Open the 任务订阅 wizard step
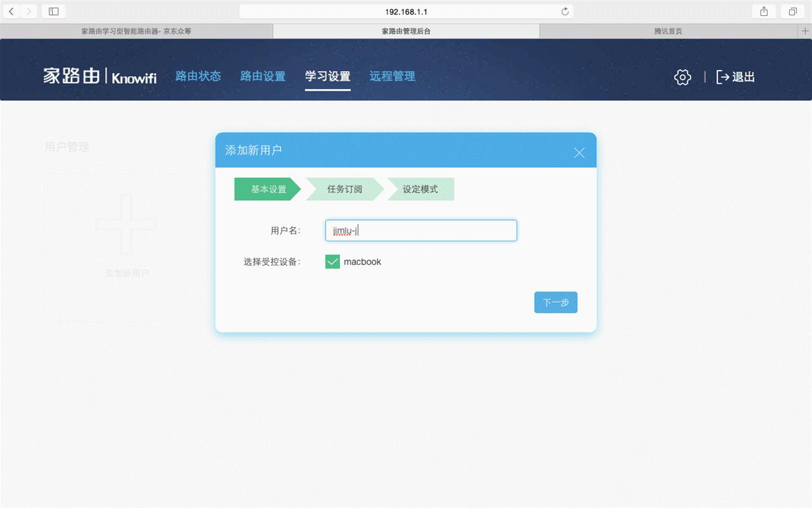Screen dimensions: 812x508 343,189
